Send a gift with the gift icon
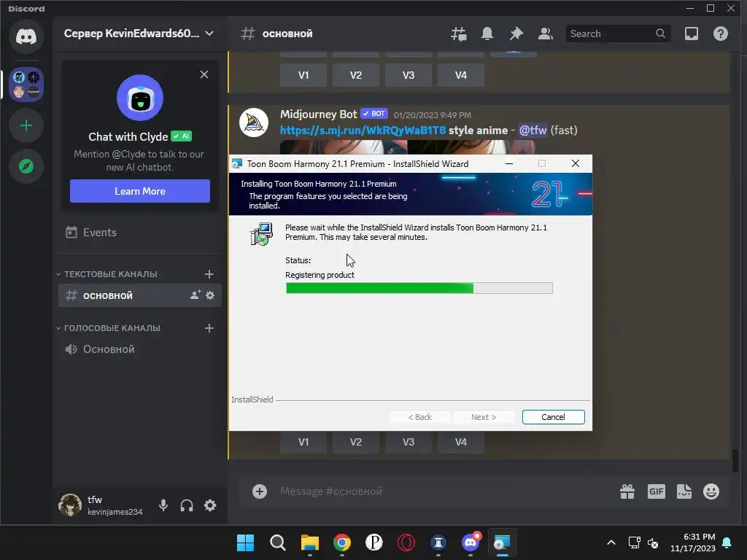The height and width of the screenshot is (560, 747). [627, 491]
